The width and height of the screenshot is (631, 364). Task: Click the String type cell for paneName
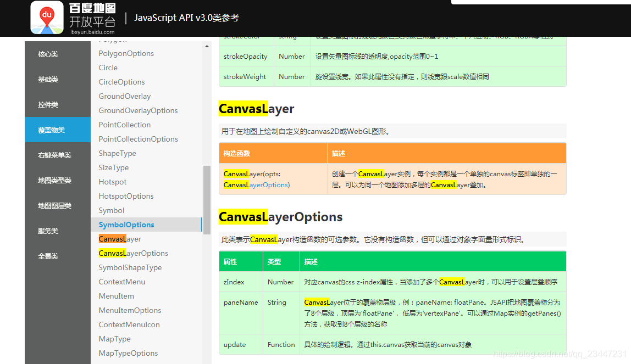point(281,313)
